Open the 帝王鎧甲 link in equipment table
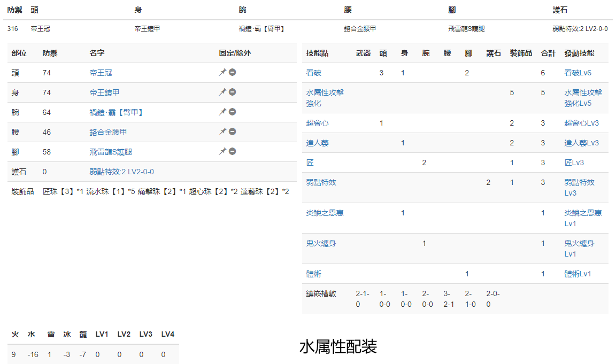 [x=104, y=92]
